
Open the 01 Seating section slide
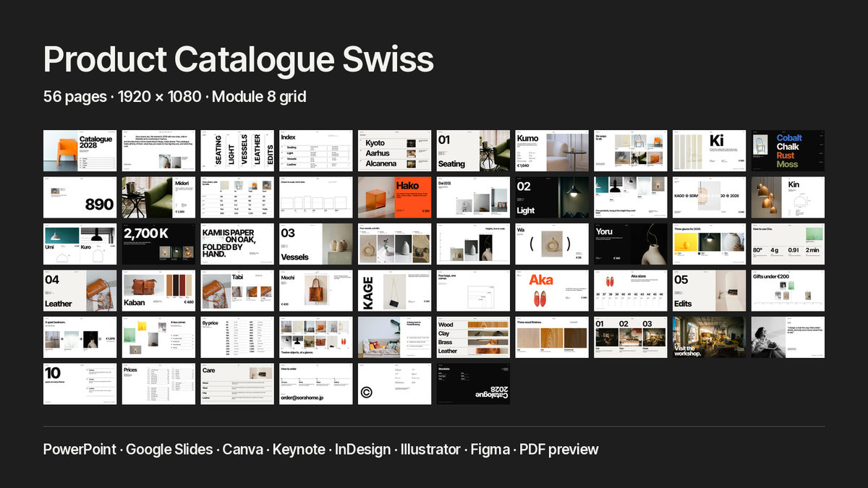click(x=473, y=150)
